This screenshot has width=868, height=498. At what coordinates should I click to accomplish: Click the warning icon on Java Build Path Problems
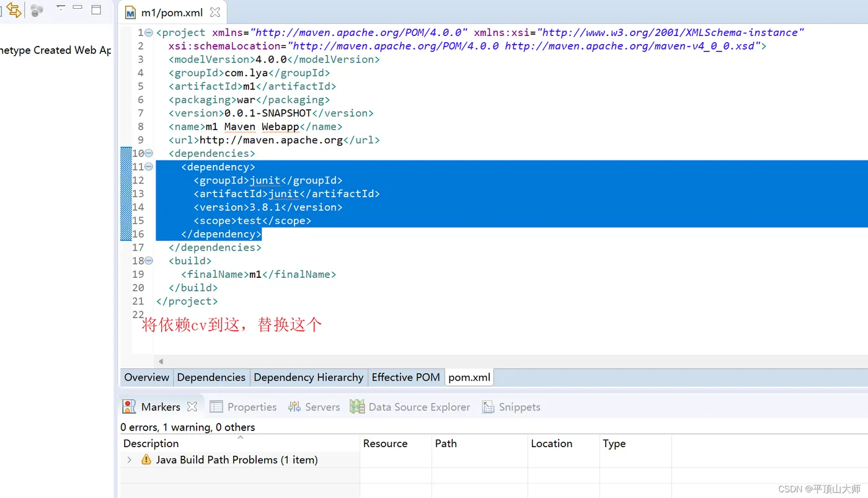[146, 460]
